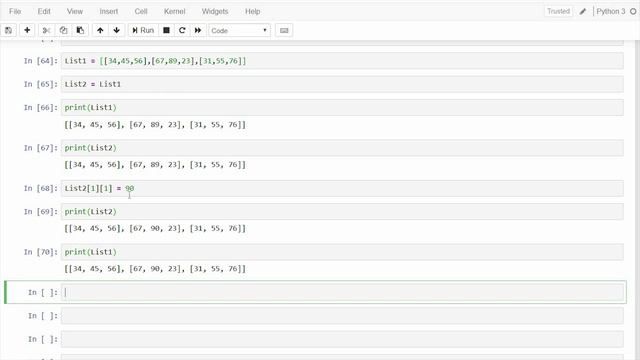This screenshot has width=640, height=360.
Task: Select cell via In [70] prompt
Action: click(40, 252)
